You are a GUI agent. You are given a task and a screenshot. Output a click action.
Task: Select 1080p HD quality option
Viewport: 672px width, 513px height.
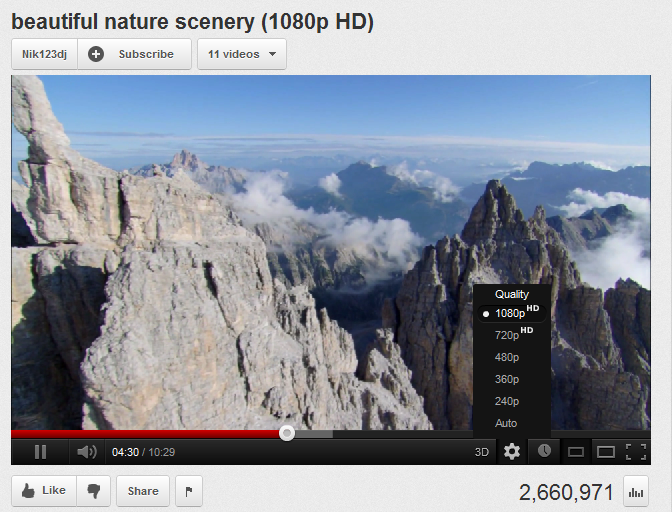pos(510,313)
